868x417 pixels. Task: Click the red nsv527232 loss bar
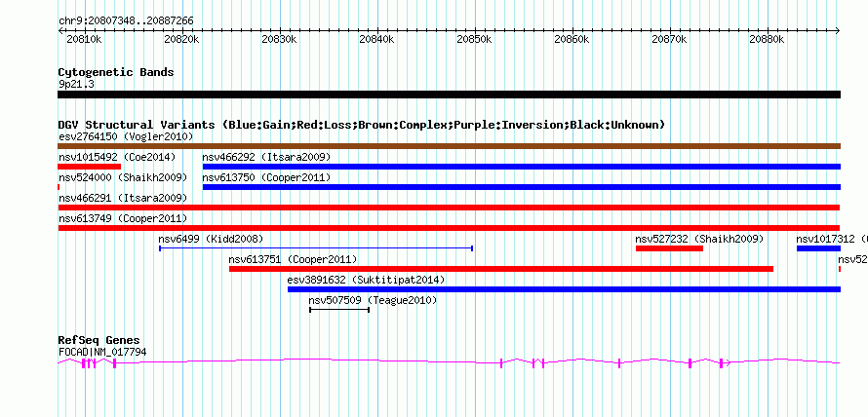coord(669,248)
